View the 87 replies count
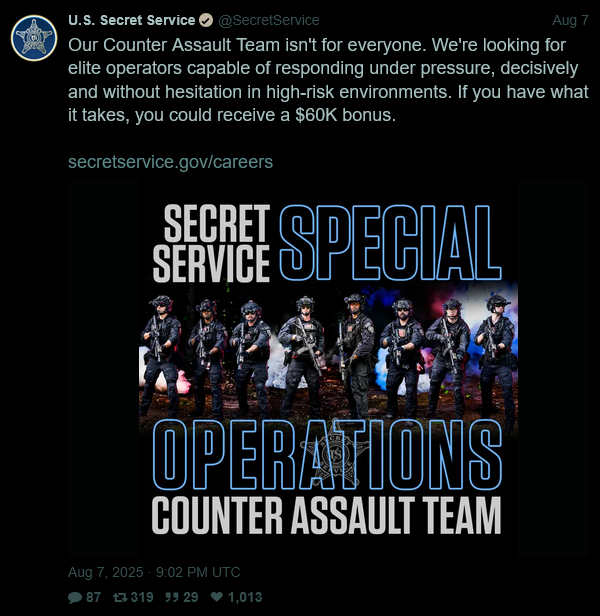Image resolution: width=600 pixels, height=616 pixels. [94, 598]
